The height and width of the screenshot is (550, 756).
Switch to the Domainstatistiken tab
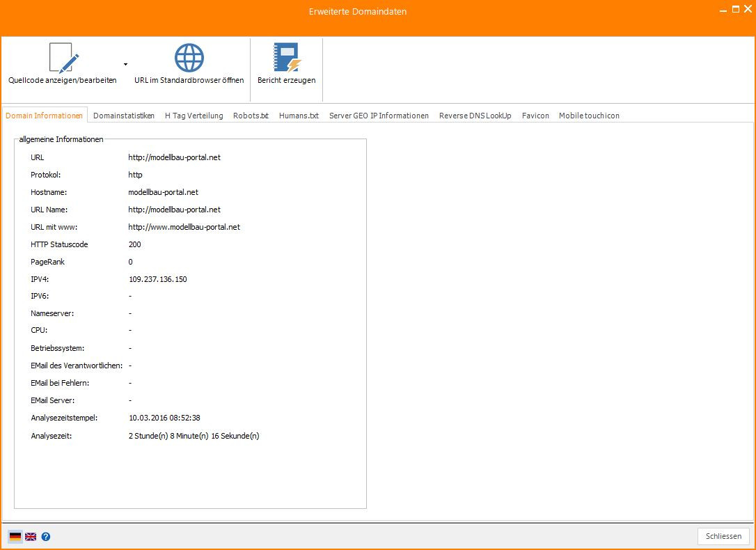click(124, 116)
